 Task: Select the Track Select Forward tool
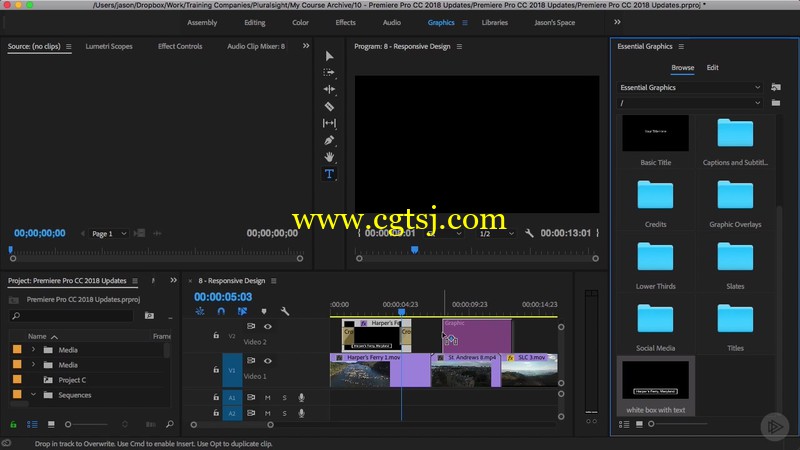329,72
